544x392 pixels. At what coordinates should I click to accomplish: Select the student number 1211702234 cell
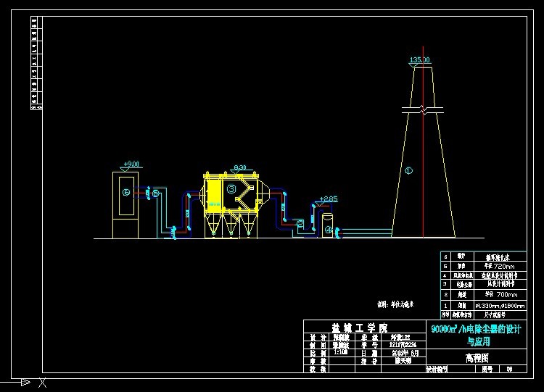tap(403, 345)
